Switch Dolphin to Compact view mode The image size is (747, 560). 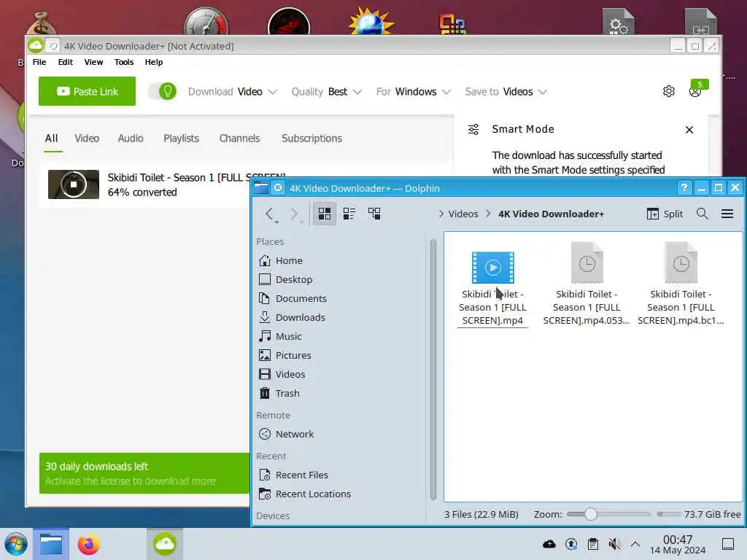(349, 214)
